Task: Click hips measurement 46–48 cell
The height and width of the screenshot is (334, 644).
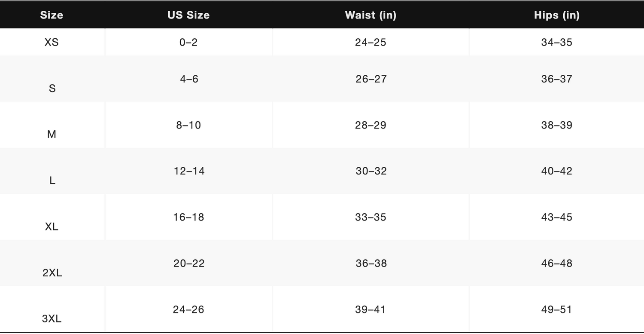Action: (556, 263)
